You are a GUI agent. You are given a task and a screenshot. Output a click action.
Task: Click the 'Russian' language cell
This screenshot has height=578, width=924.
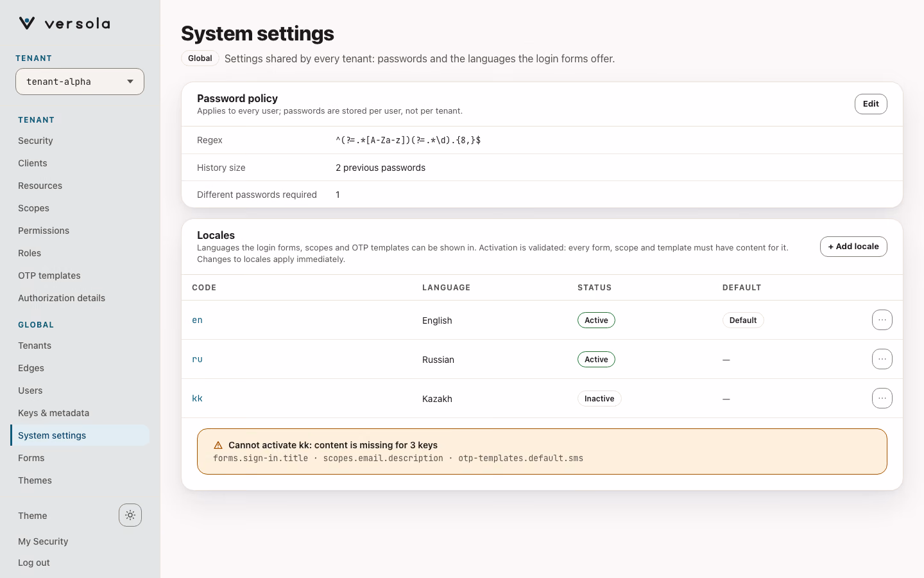click(438, 360)
